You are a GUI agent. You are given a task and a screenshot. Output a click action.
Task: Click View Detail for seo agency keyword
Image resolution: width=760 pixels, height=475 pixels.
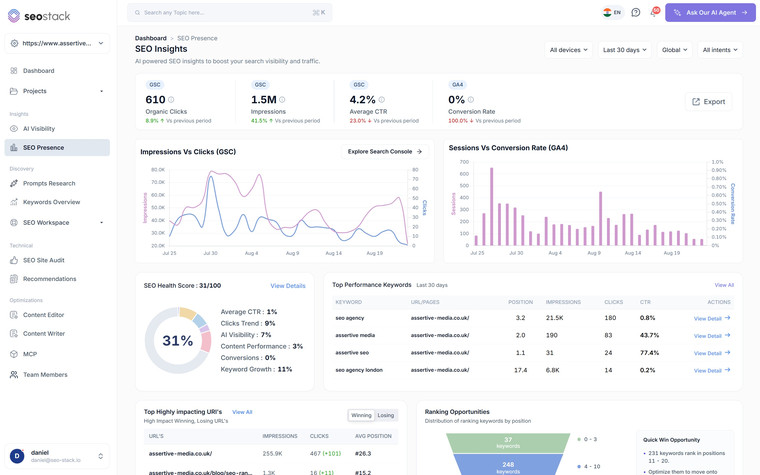click(x=712, y=318)
